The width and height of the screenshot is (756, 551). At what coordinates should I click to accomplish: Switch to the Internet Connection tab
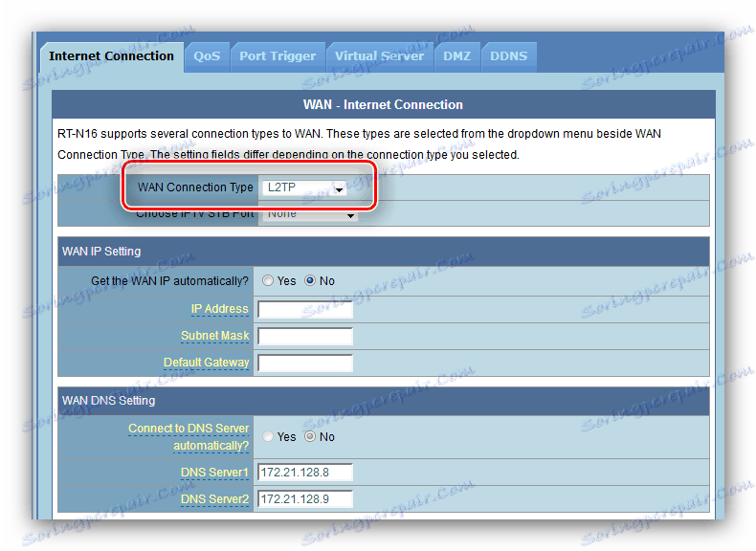111,56
